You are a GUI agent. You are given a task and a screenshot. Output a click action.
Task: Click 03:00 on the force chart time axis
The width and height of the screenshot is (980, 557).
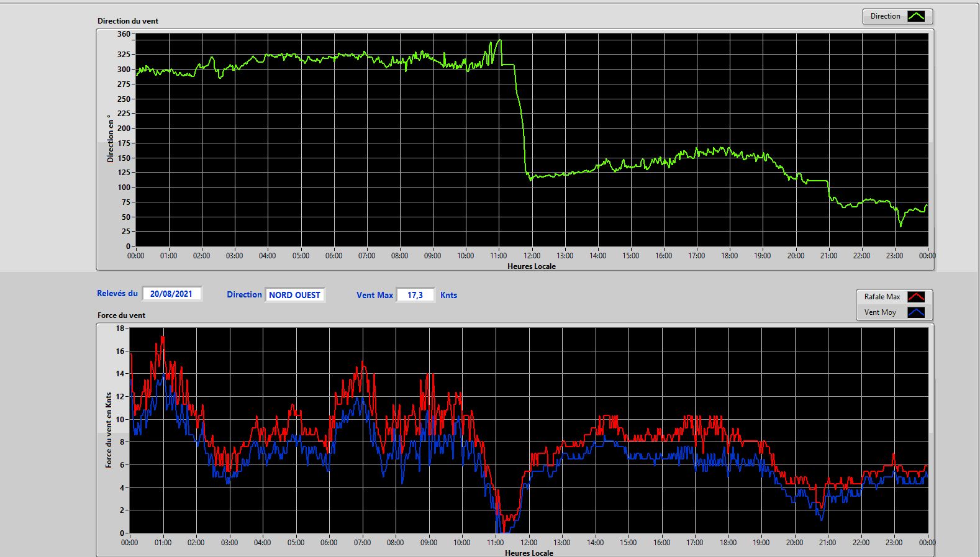click(229, 543)
